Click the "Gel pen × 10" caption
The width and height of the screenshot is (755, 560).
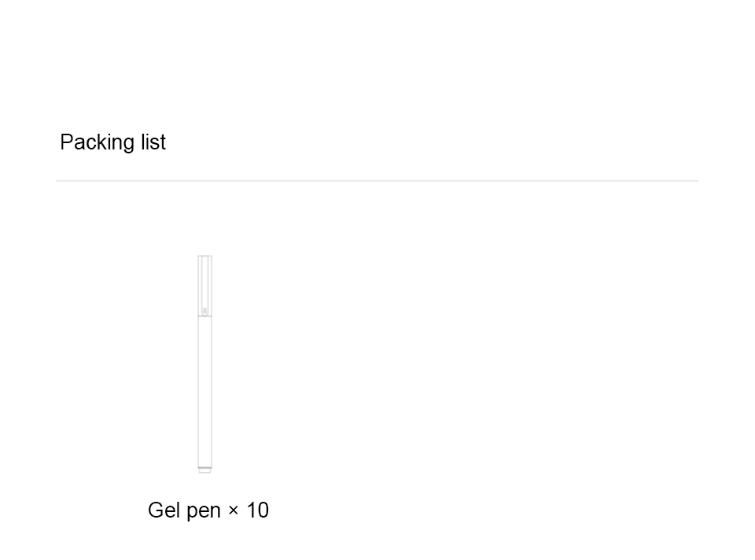[208, 510]
